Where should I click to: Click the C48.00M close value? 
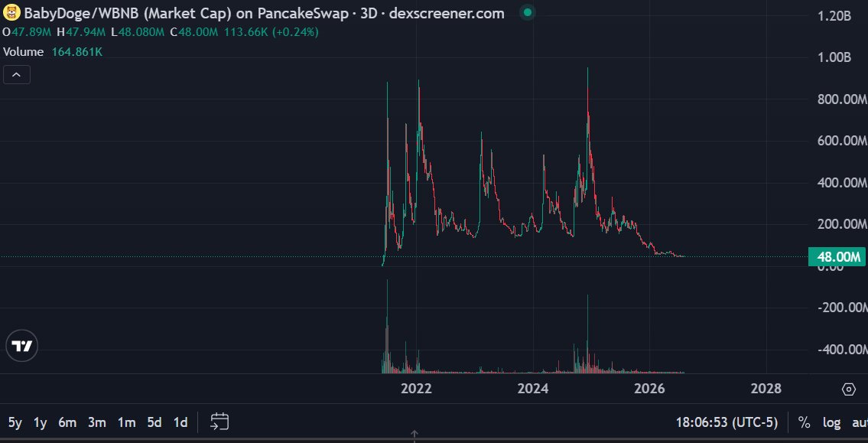click(x=193, y=32)
